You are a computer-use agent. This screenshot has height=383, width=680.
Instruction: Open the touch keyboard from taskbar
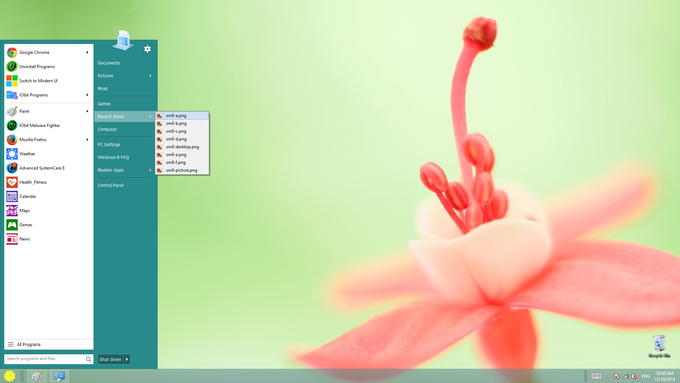tap(596, 376)
